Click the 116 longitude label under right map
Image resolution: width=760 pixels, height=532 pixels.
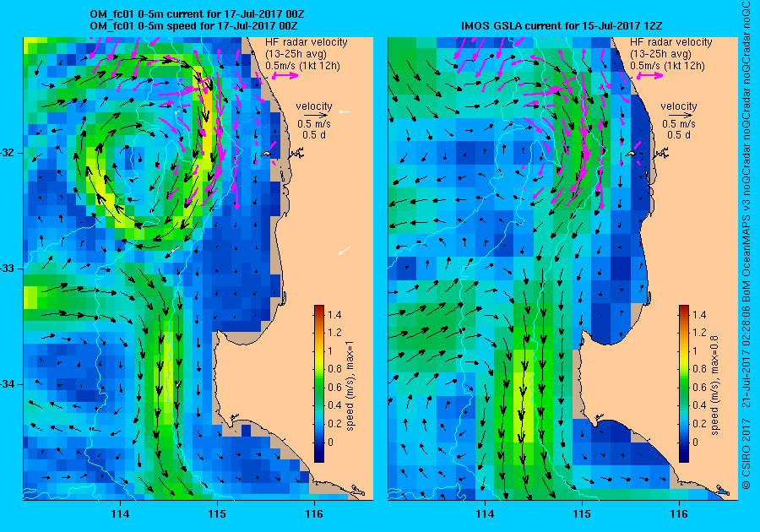coord(679,514)
